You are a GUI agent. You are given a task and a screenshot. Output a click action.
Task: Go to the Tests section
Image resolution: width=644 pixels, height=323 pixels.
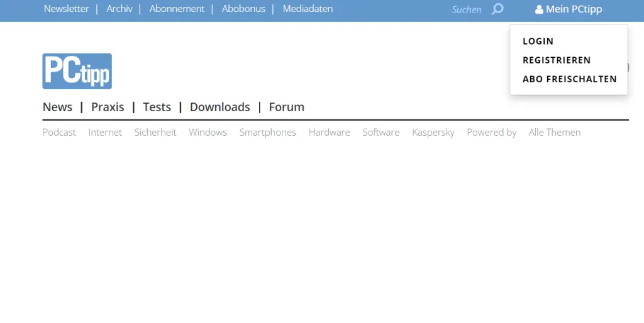pyautogui.click(x=157, y=107)
